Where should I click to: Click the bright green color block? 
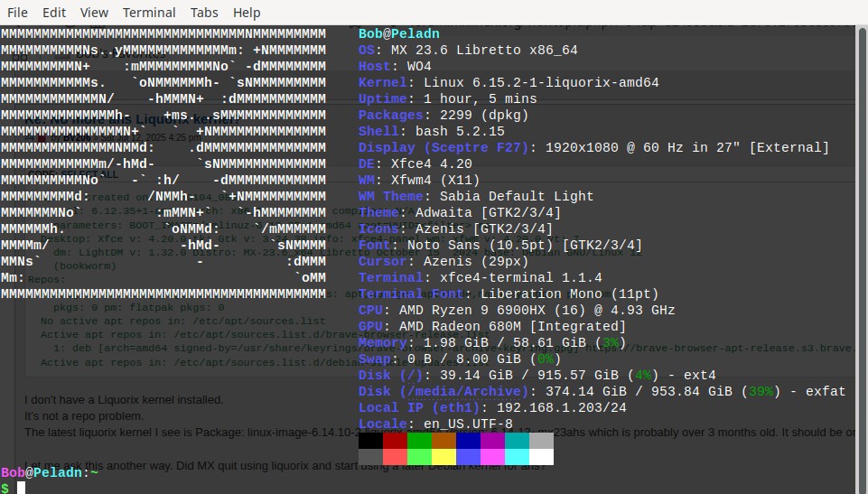(x=420, y=457)
